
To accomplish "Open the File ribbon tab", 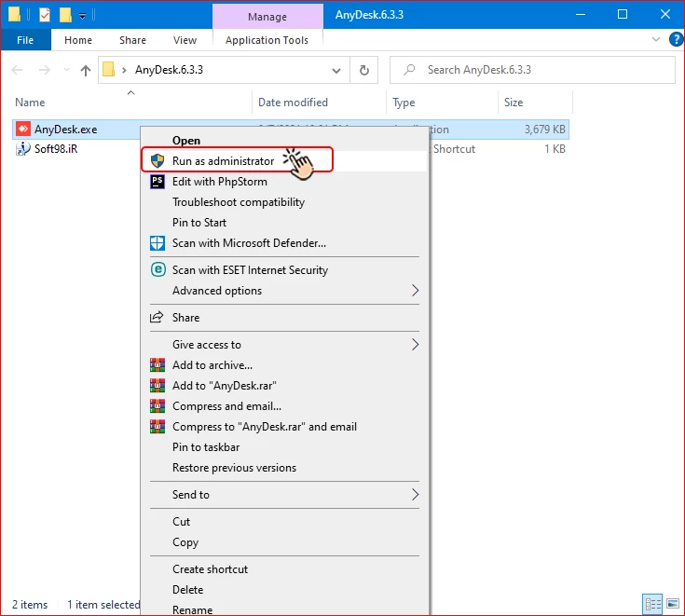I will pyautogui.click(x=25, y=40).
